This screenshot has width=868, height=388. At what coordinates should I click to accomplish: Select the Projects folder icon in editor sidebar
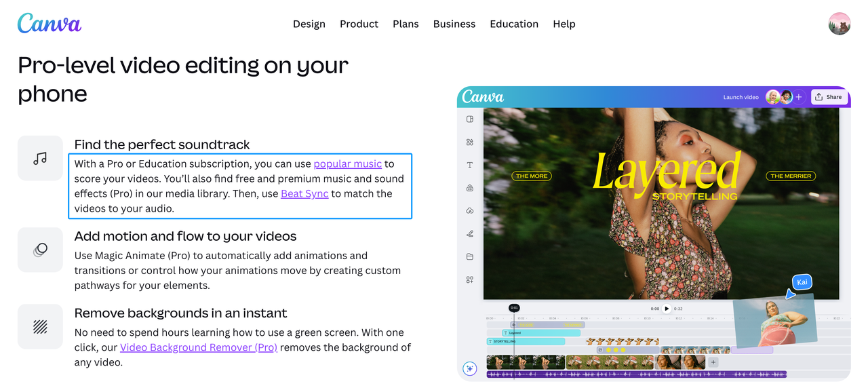click(x=470, y=256)
